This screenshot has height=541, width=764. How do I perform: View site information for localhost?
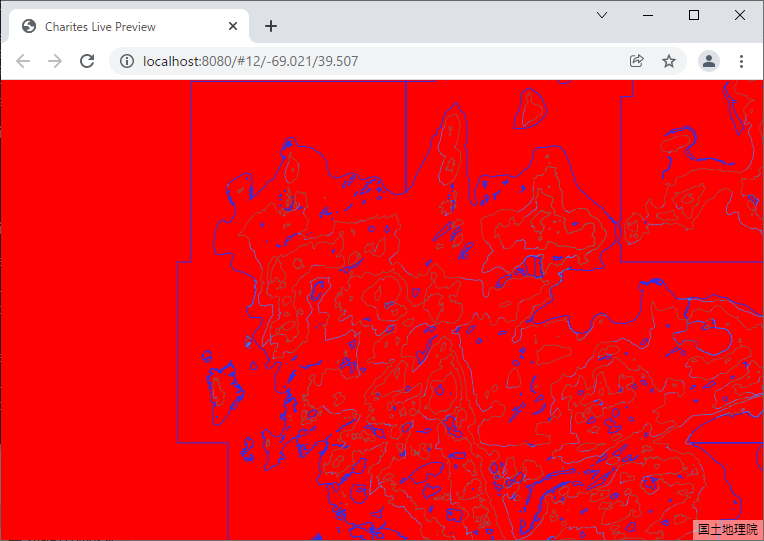[x=127, y=61]
